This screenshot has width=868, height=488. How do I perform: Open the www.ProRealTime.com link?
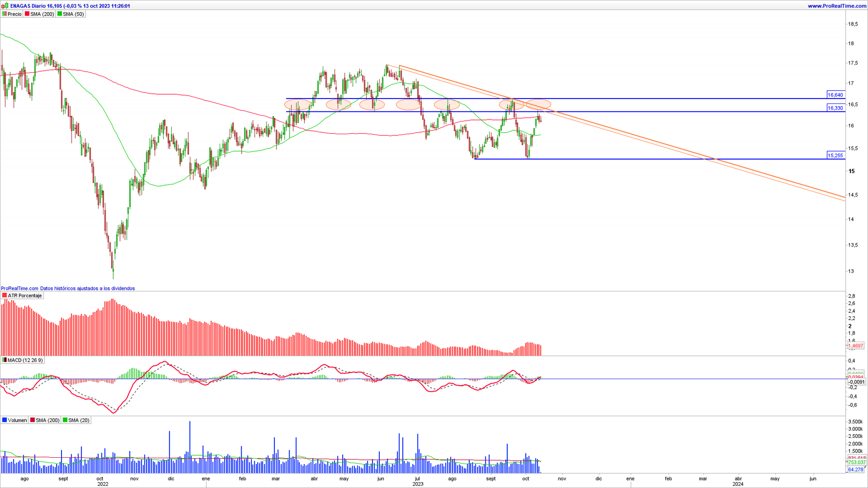point(837,6)
